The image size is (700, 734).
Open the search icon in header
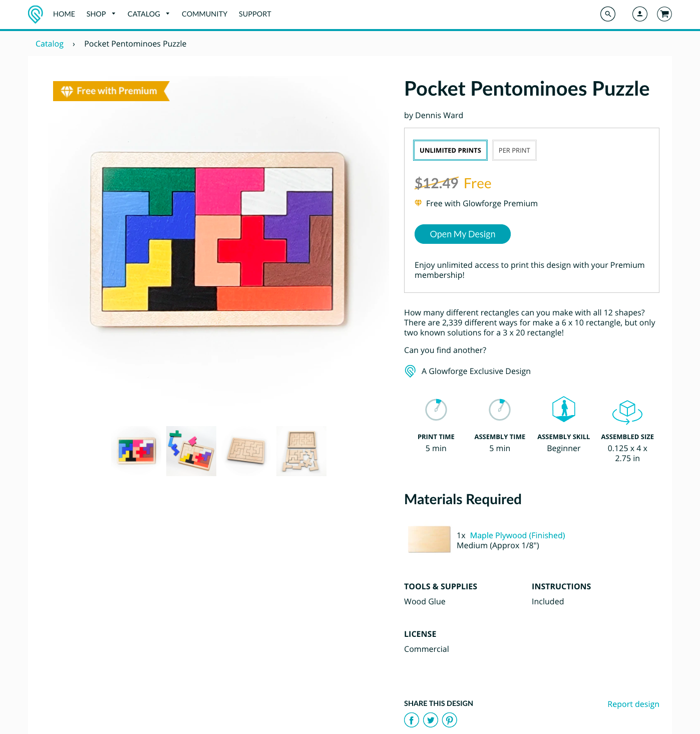tap(608, 14)
